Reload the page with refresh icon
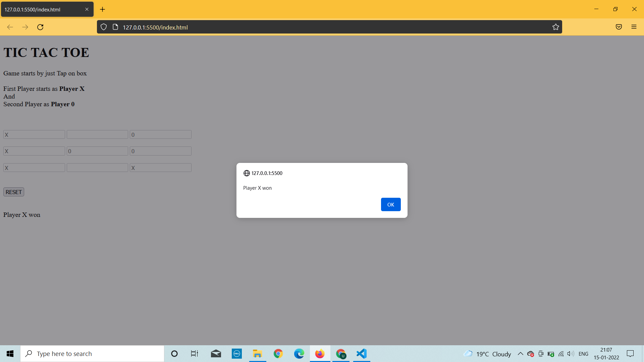This screenshot has width=644, height=362. (40, 27)
